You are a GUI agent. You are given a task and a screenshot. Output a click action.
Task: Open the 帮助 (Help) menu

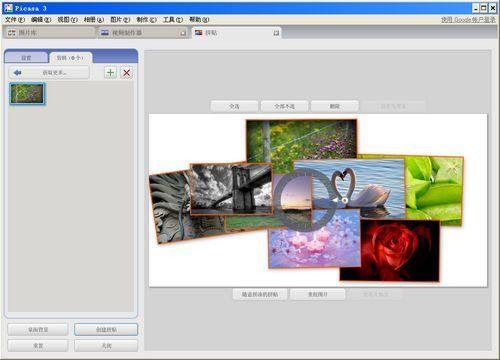(x=199, y=20)
